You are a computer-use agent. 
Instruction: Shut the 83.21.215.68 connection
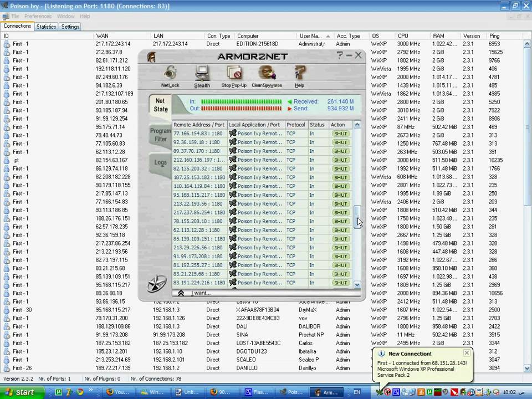(x=340, y=274)
